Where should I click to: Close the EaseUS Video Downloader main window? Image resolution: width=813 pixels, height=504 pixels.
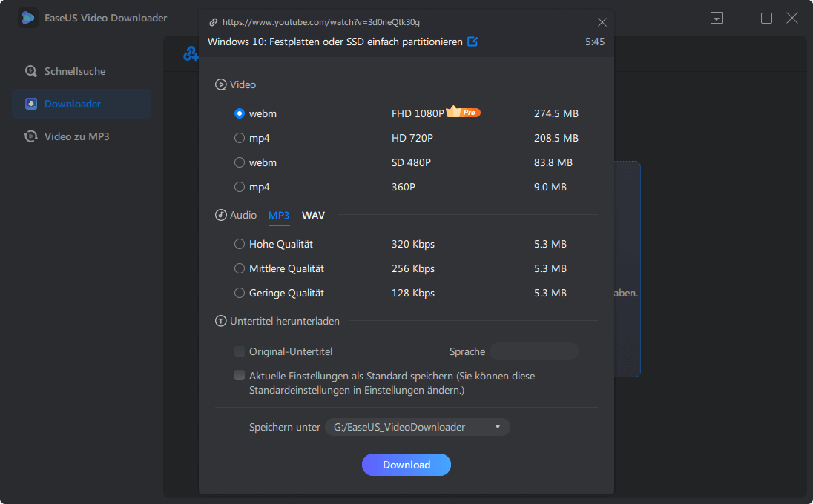coord(791,18)
